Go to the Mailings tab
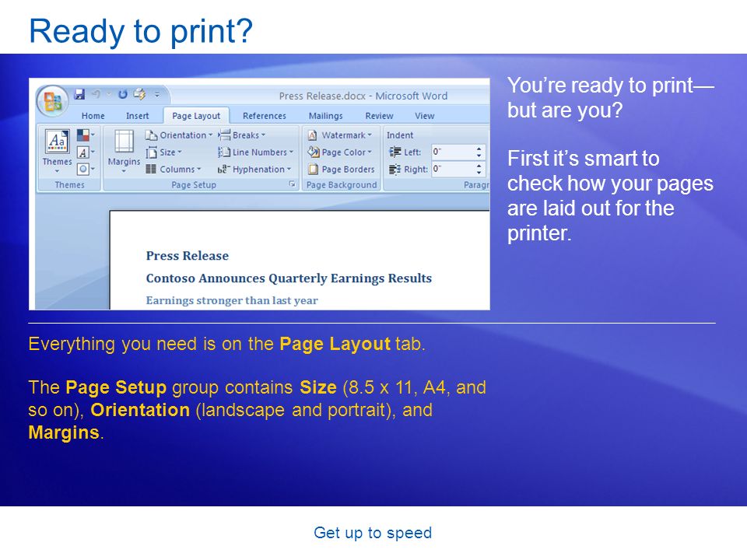The image size is (747, 560). click(326, 116)
